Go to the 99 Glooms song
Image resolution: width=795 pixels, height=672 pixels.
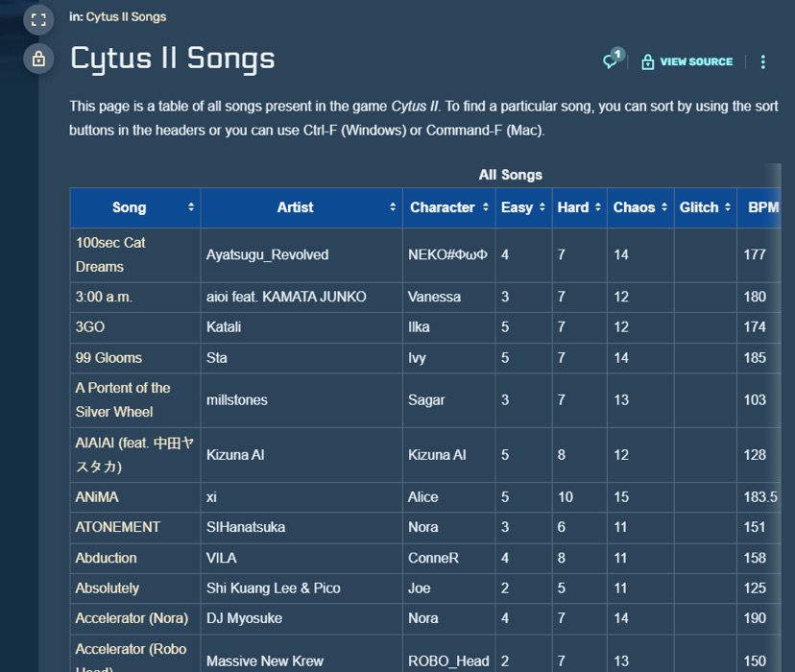click(108, 357)
